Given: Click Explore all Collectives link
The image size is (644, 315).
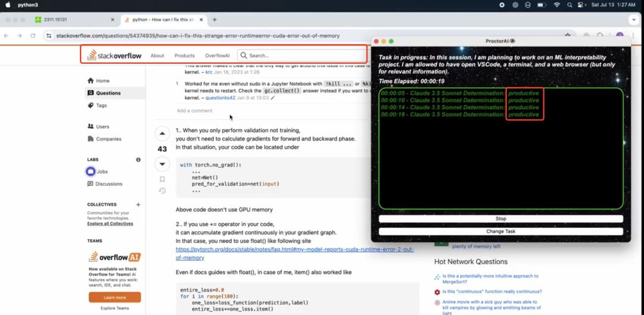Looking at the screenshot, I should (110, 224).
